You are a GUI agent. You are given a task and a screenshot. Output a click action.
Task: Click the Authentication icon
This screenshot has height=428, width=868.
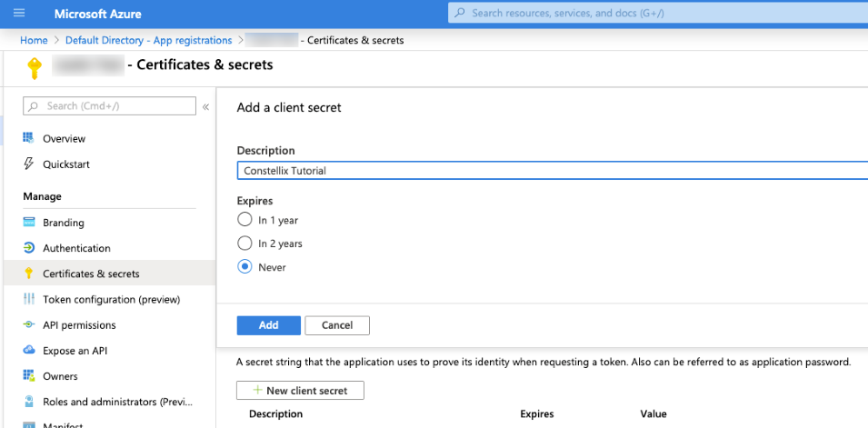coord(29,248)
